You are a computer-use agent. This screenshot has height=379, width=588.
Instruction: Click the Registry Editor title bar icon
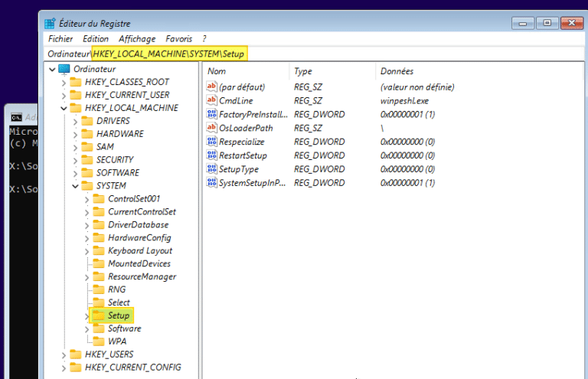click(50, 23)
